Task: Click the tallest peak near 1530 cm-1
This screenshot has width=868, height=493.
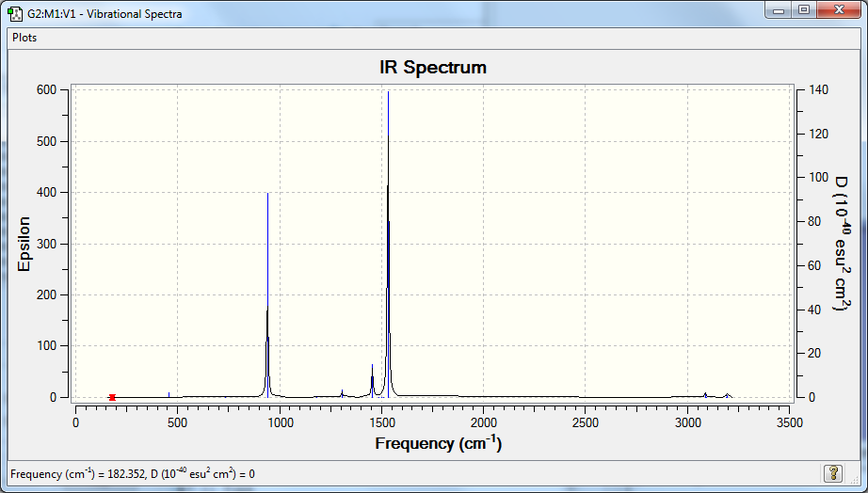Action: click(x=388, y=244)
